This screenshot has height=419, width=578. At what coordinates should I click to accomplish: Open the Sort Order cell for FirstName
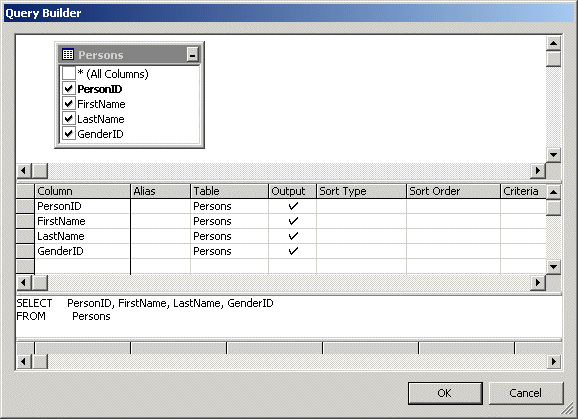point(453,221)
